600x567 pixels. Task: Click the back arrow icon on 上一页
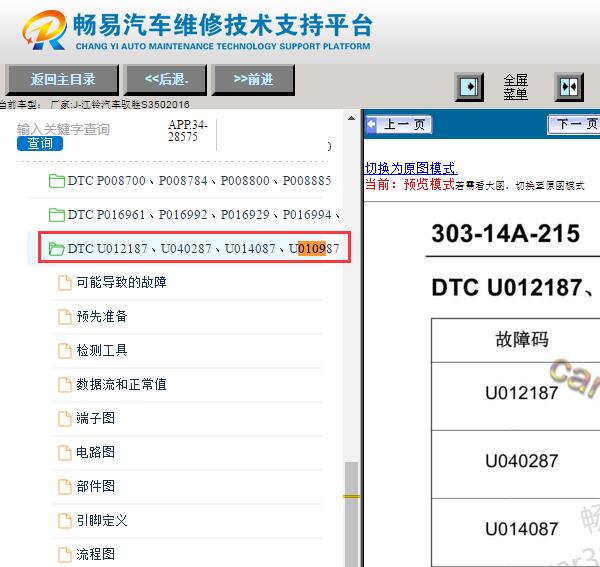[372, 124]
